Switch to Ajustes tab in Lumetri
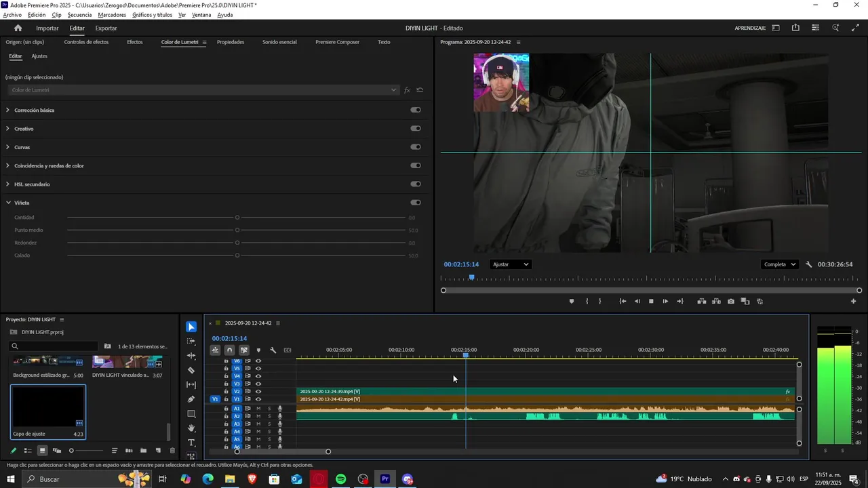This screenshot has height=488, width=868. tap(39, 56)
